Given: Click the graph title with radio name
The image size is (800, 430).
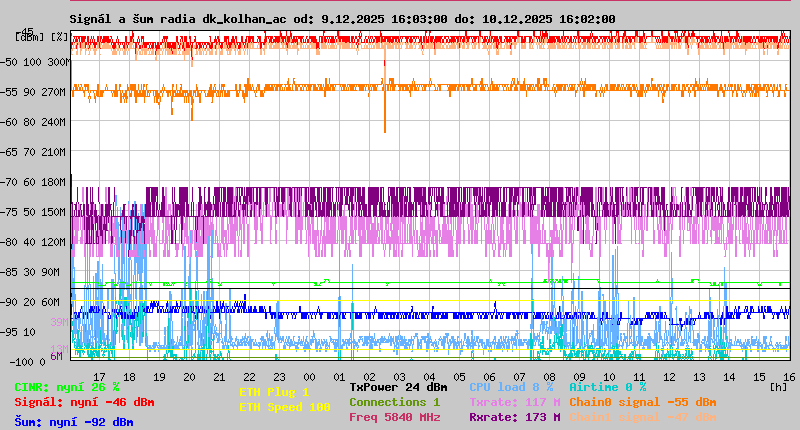Looking at the screenshot, I should pos(342,19).
